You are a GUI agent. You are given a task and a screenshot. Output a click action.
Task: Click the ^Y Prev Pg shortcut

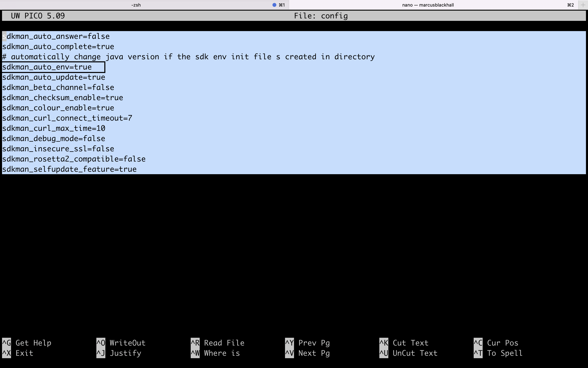point(307,343)
